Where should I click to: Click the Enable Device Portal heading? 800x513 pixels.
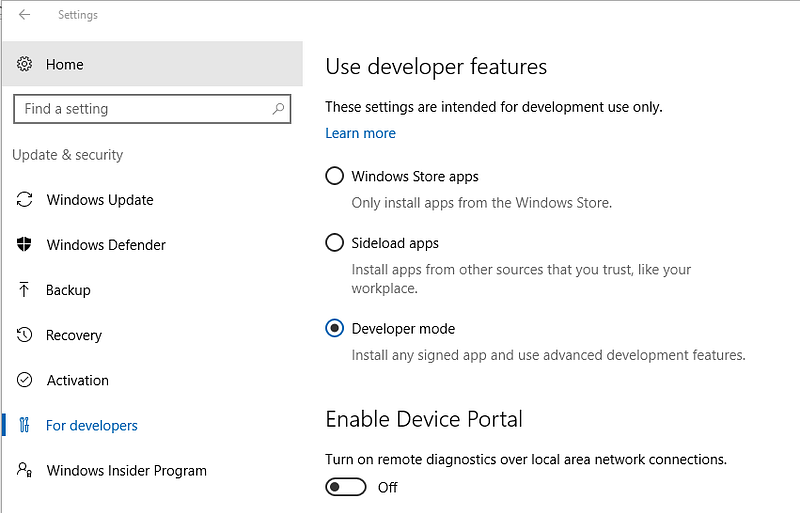pos(424,419)
